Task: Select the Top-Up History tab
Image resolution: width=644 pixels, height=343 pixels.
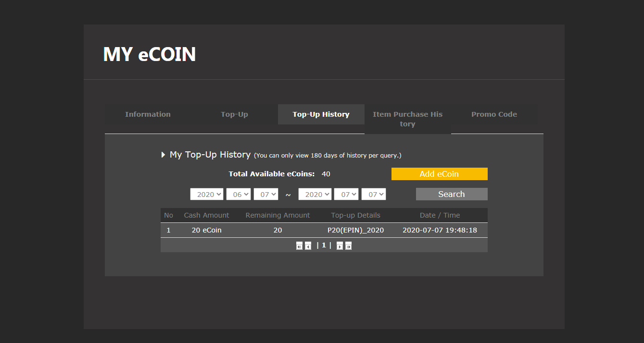Action: pos(321,114)
